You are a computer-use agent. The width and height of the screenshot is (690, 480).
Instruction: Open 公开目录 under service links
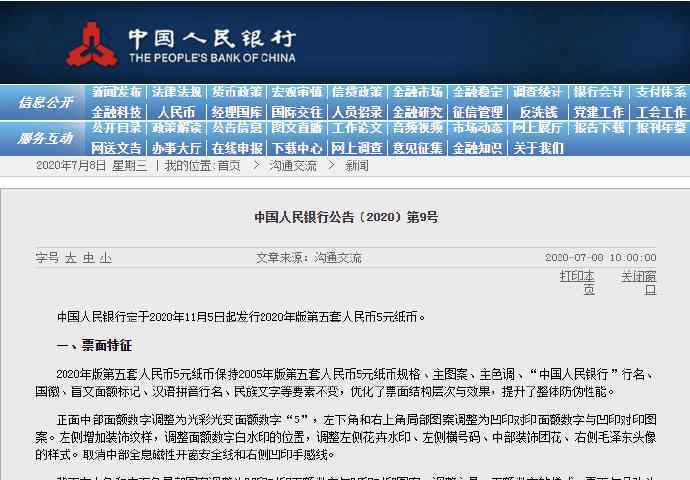click(x=117, y=128)
